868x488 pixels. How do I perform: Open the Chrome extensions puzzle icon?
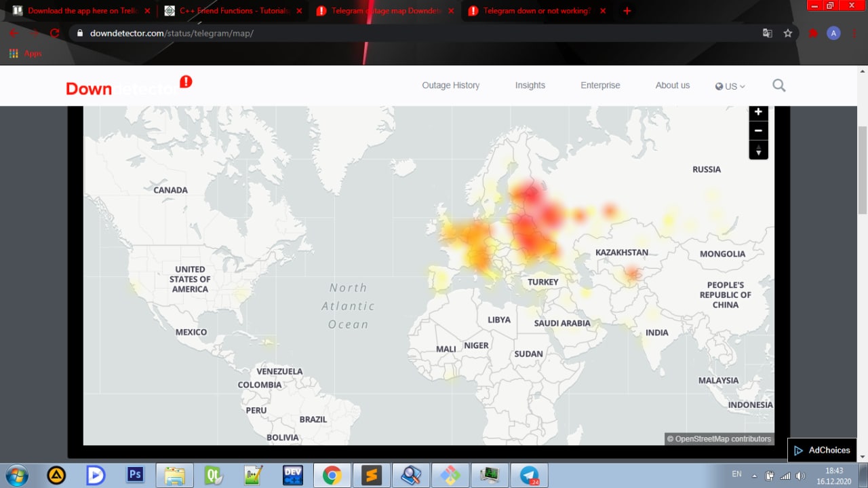click(x=813, y=33)
